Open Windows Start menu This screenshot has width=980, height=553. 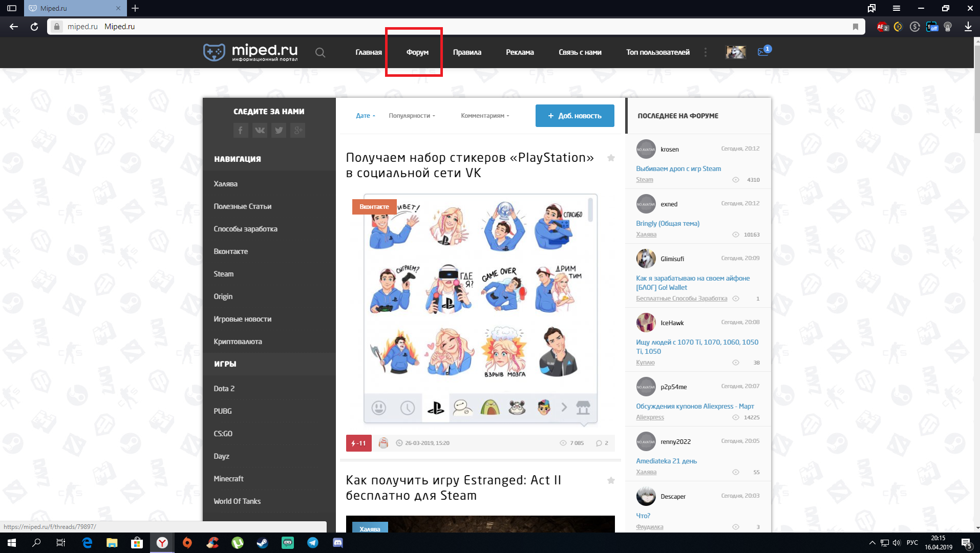coord(11,543)
